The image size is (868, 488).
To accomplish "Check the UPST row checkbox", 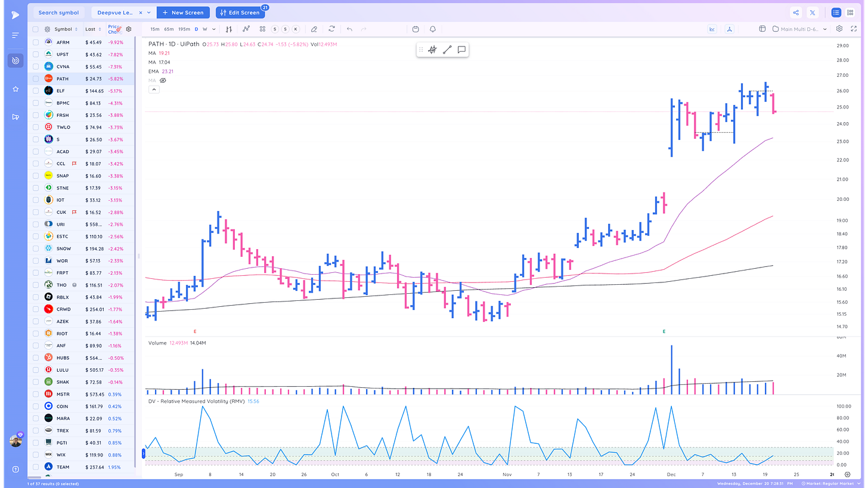I will pos(36,54).
